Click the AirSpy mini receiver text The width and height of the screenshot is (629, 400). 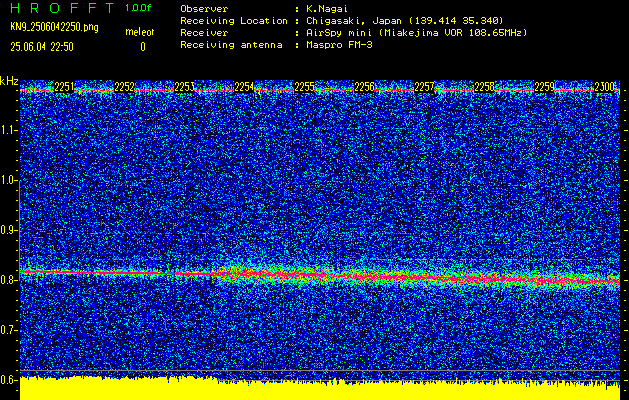[416, 33]
